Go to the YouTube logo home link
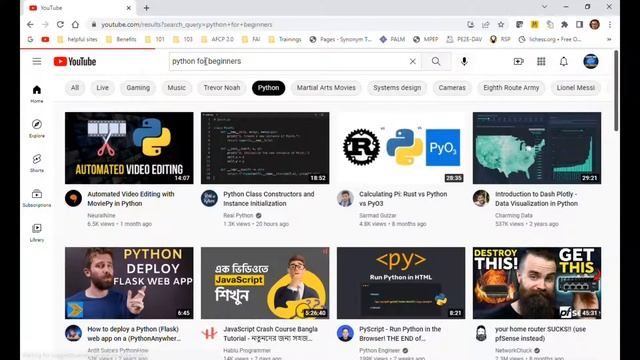 click(75, 62)
